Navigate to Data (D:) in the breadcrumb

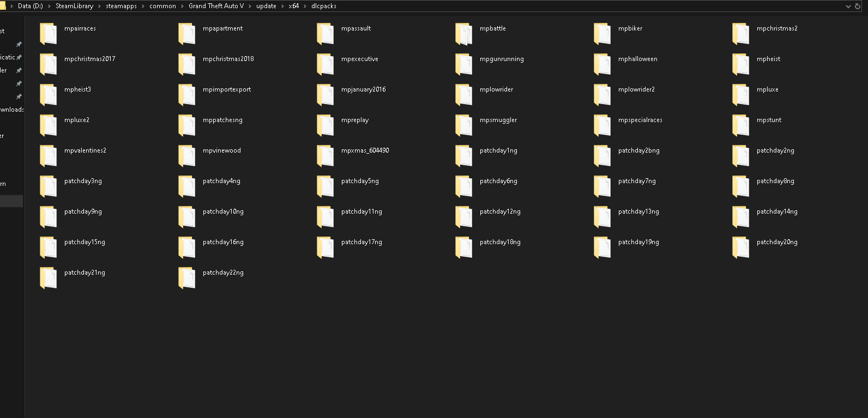point(31,6)
